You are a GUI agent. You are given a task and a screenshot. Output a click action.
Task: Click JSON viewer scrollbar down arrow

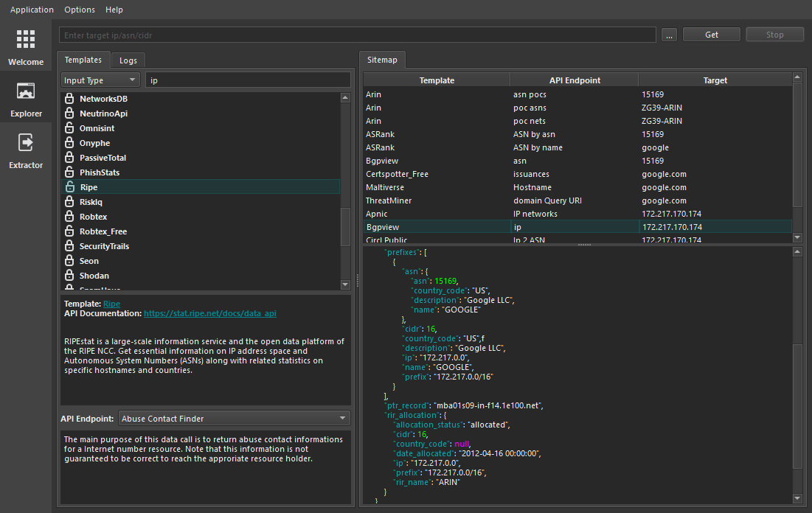(x=797, y=498)
